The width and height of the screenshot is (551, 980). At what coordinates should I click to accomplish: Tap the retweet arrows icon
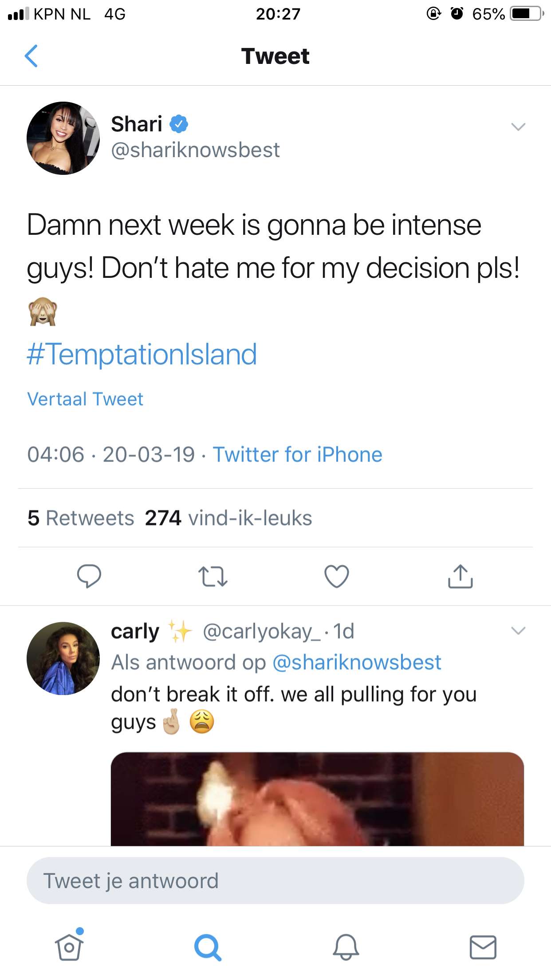tap(213, 577)
